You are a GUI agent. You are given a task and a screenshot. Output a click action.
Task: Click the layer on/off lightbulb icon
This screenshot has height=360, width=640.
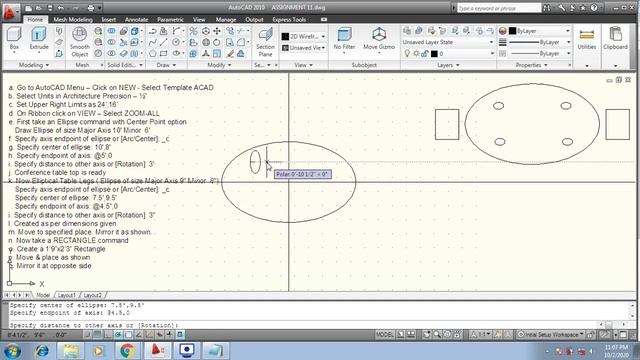point(407,53)
